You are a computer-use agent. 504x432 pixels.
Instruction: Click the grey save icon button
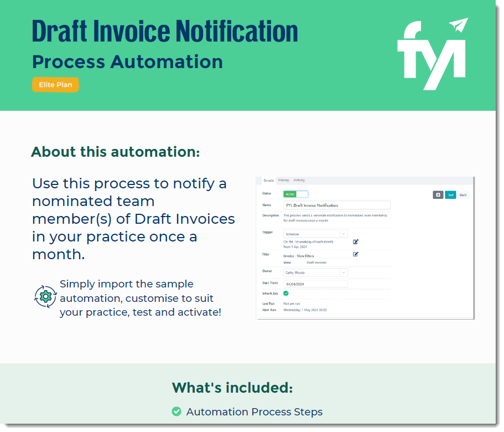438,195
